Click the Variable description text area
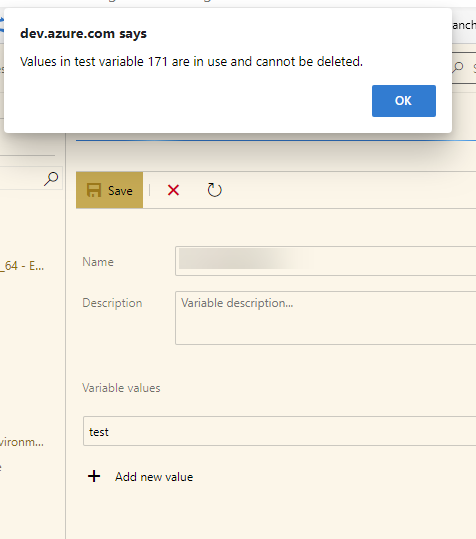Viewport: 476px width, 539px height. [x=325, y=318]
